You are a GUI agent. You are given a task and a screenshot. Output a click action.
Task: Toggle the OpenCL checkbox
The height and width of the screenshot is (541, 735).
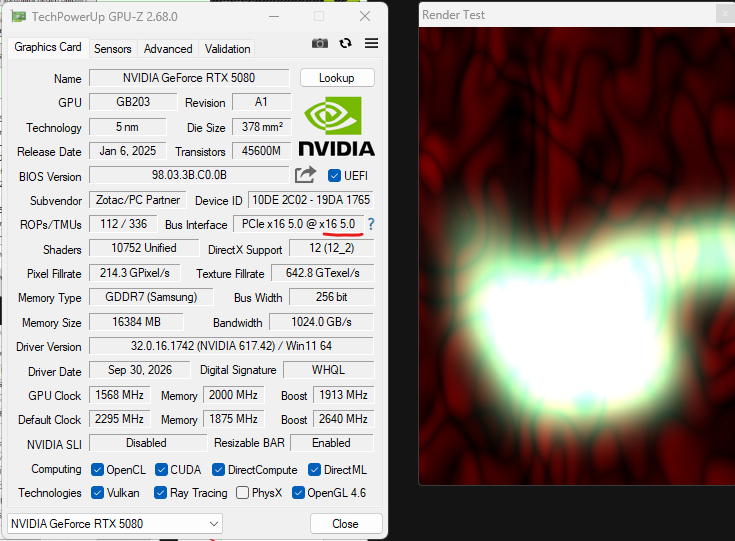pos(98,470)
